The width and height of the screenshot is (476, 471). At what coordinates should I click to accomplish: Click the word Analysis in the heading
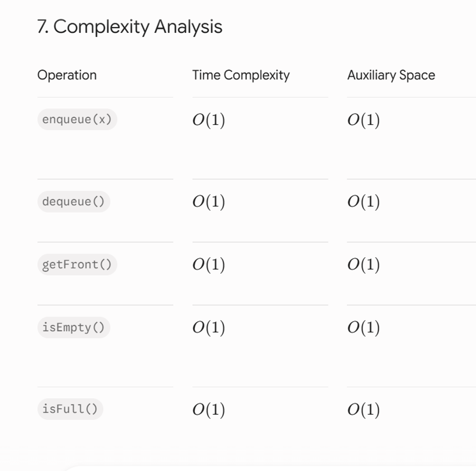(x=188, y=27)
